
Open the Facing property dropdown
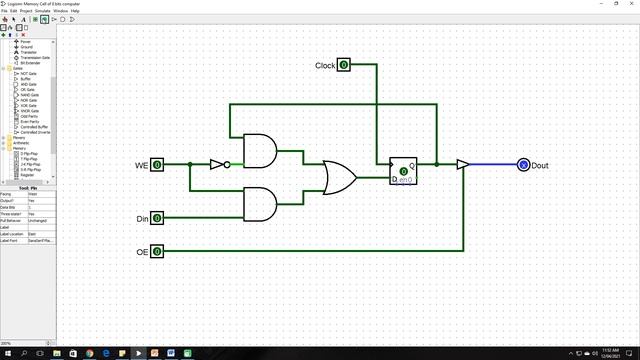(42, 194)
